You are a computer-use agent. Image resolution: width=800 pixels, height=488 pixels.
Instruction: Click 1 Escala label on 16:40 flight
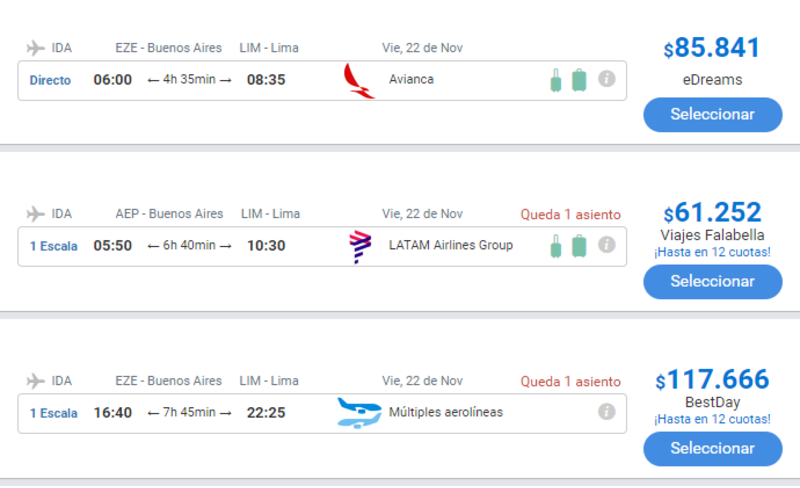53,412
